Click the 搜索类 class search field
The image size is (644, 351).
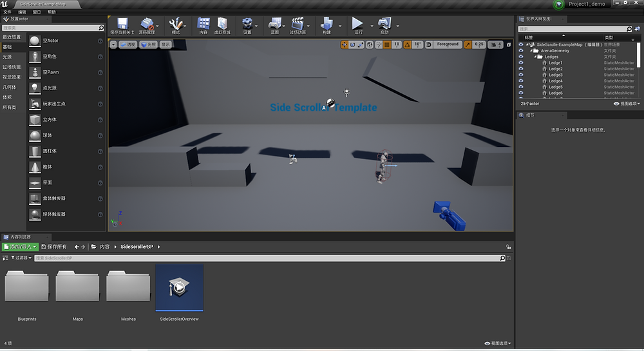coord(53,28)
